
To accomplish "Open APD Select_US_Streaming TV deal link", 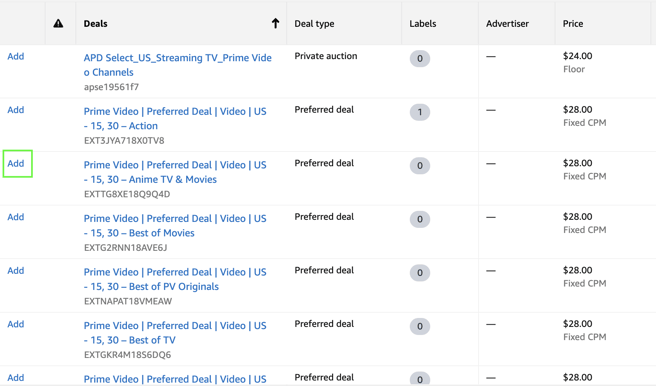I will tap(177, 65).
